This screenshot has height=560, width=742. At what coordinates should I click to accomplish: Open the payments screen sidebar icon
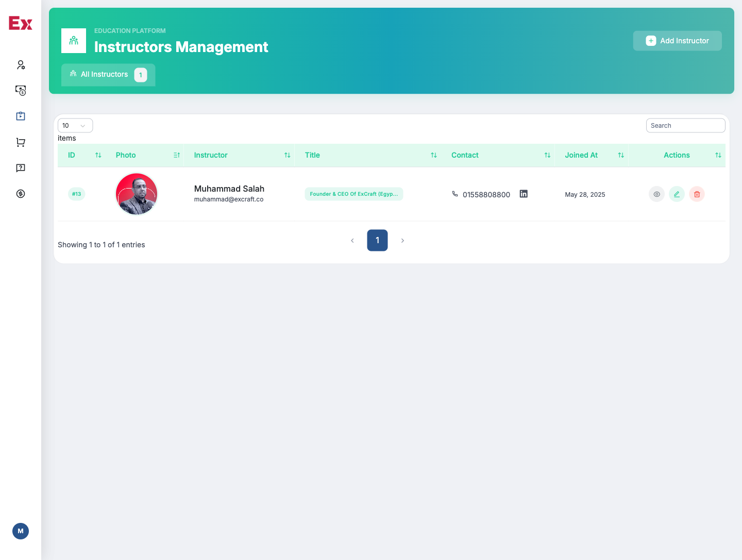coord(21,91)
